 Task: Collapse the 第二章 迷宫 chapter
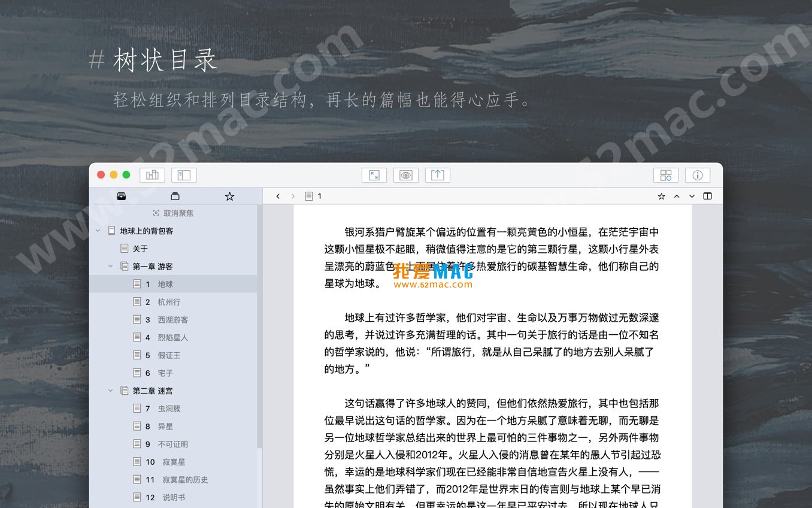pos(110,391)
